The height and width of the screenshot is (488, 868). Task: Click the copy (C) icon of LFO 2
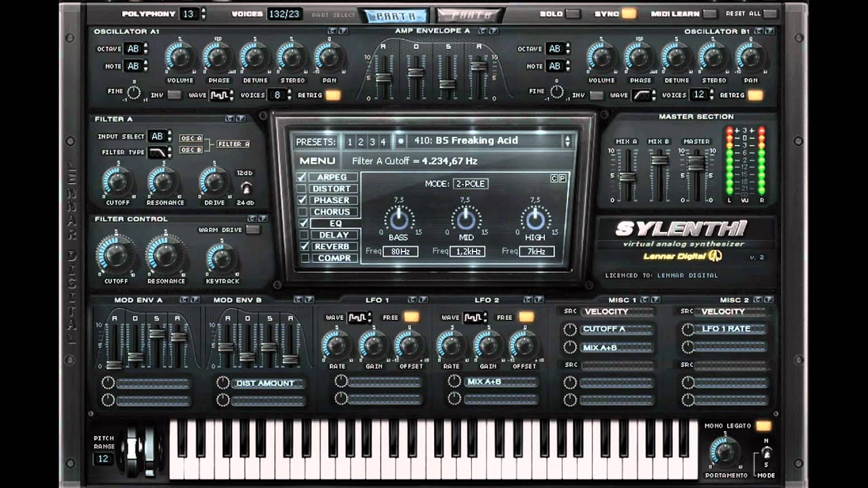coord(528,300)
